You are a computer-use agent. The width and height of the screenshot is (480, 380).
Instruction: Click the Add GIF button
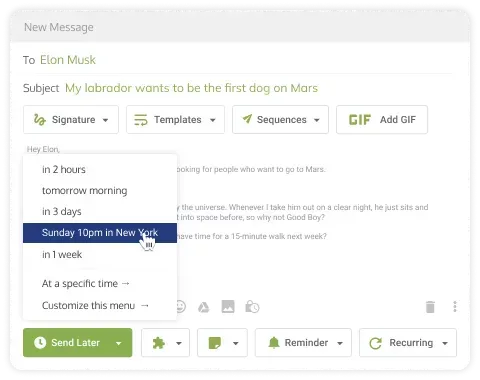point(382,120)
